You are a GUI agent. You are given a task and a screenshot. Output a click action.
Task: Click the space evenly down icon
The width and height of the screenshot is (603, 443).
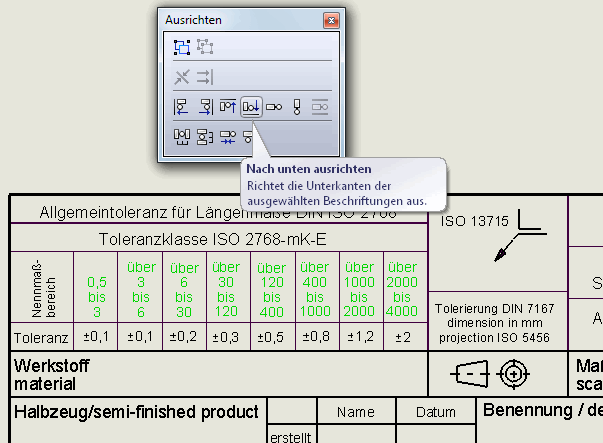[x=205, y=137]
